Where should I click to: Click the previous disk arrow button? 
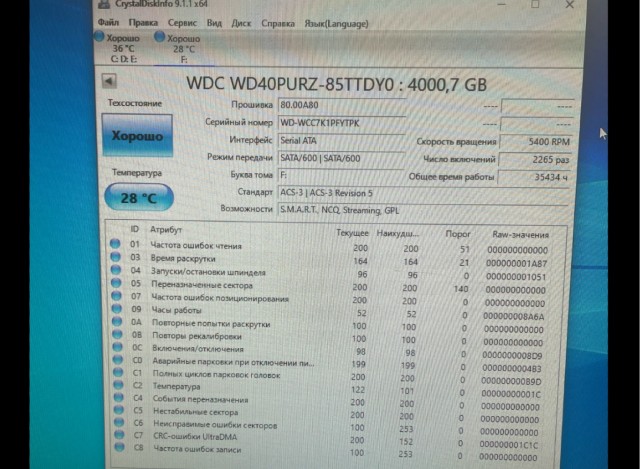(x=109, y=81)
